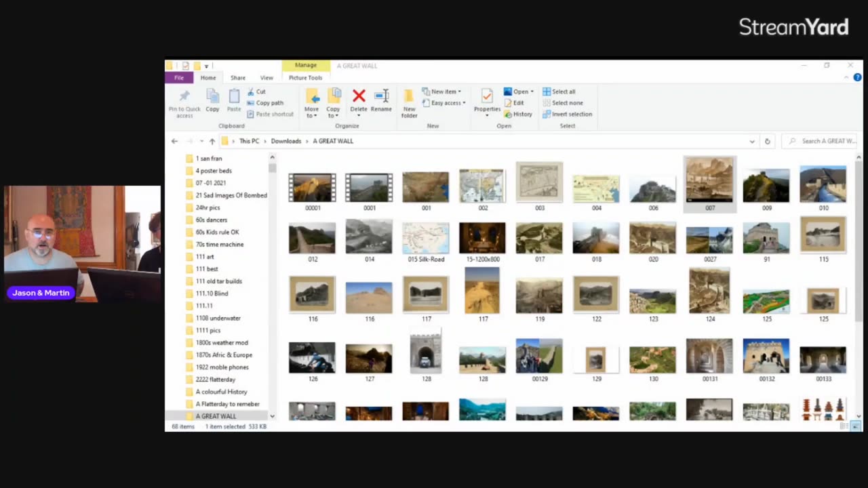Select the 15-1200x800 image
The width and height of the screenshot is (868, 488).
(x=483, y=242)
